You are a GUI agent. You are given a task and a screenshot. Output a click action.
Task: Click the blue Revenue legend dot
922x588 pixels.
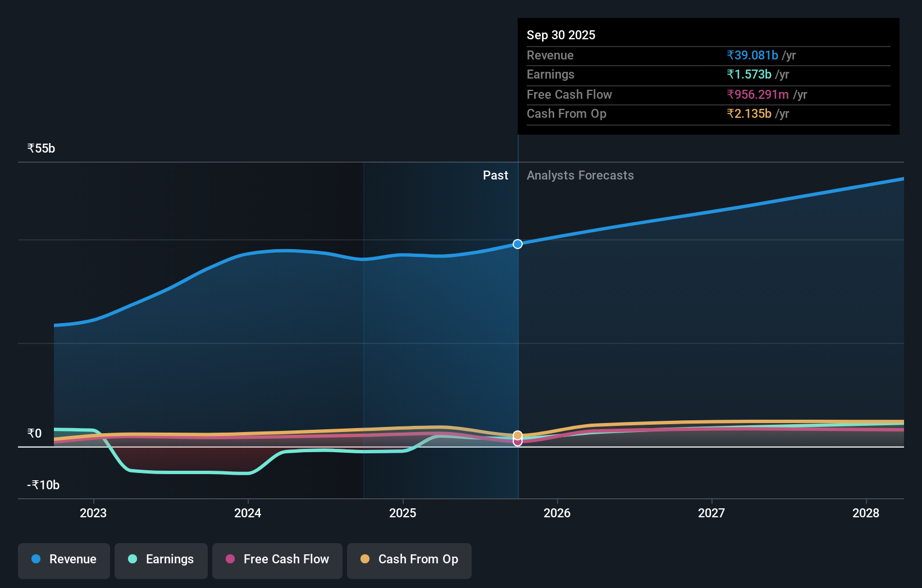37,559
